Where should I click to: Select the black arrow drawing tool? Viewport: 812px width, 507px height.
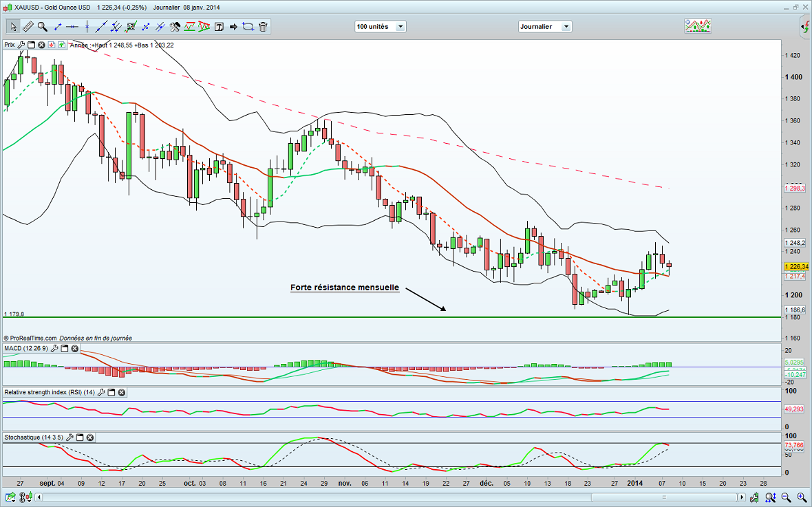[233, 27]
